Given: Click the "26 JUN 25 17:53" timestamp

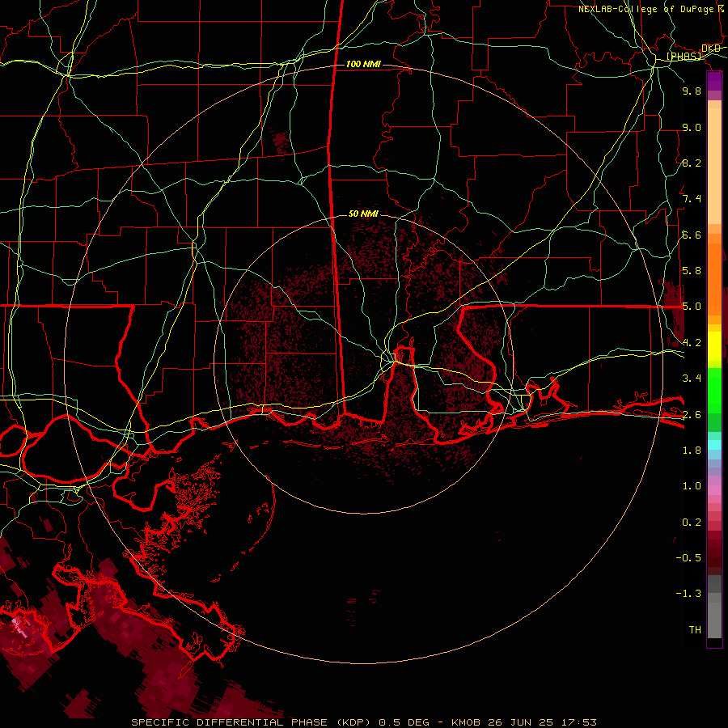Looking at the screenshot, I should [x=542, y=722].
